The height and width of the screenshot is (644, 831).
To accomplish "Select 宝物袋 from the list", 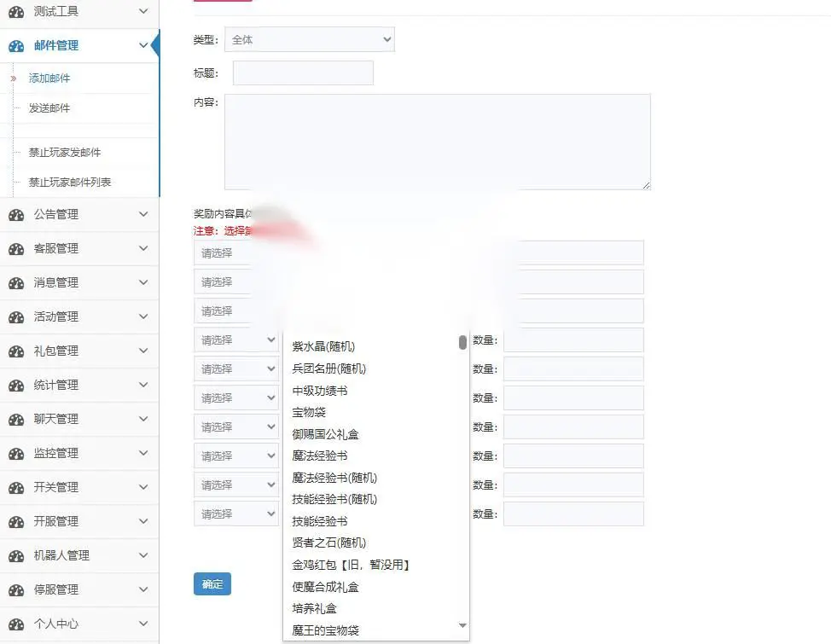I will [x=309, y=412].
